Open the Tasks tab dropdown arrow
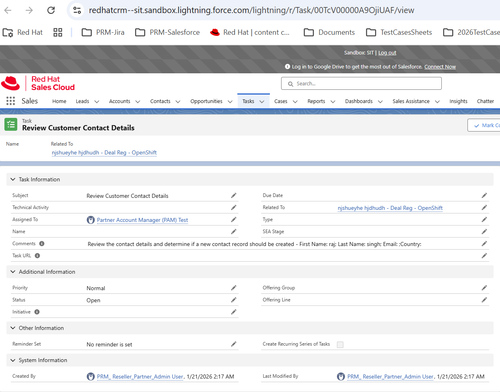Screen dimensions: 500x392 262,102
